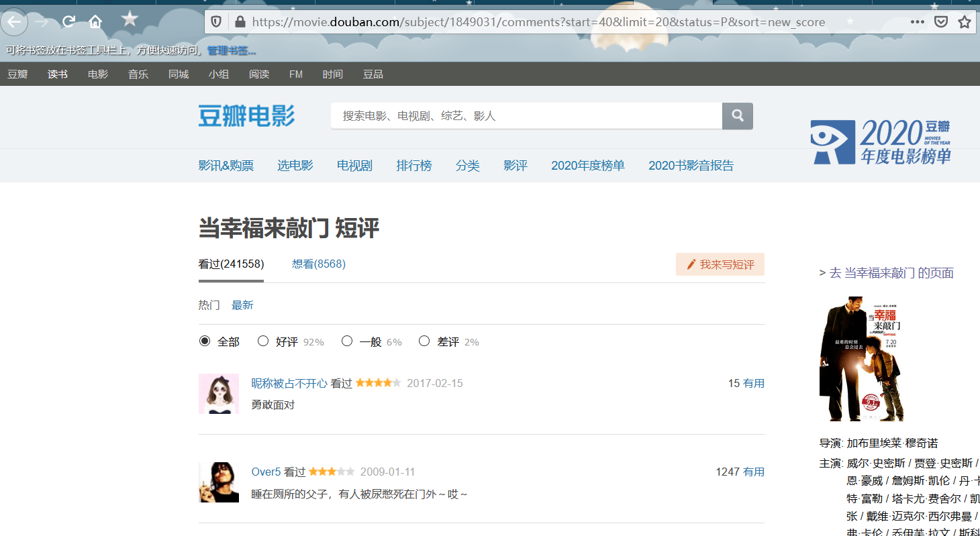View site security padlock info
The width and height of the screenshot is (980, 536).
click(x=240, y=21)
